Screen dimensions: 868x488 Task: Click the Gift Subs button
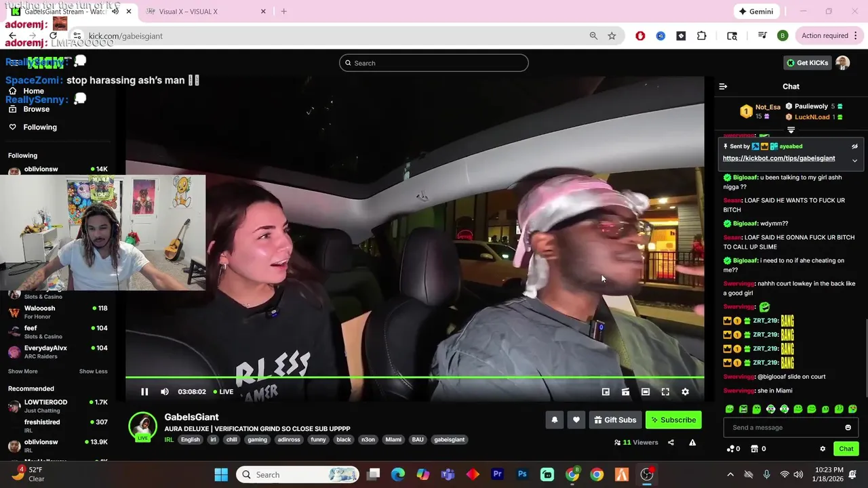coord(615,420)
